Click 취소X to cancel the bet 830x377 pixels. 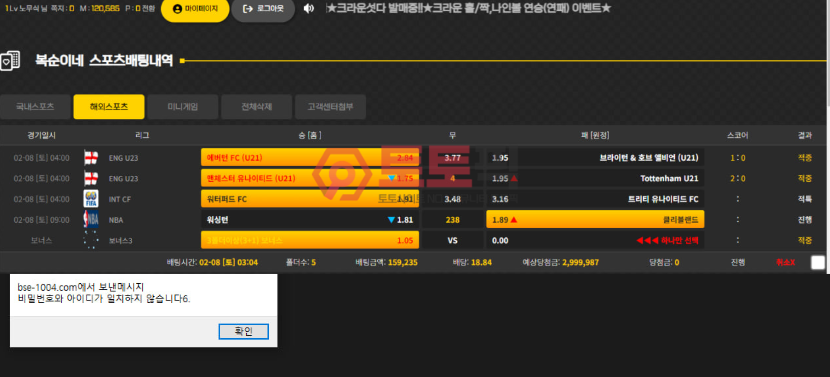pos(785,262)
